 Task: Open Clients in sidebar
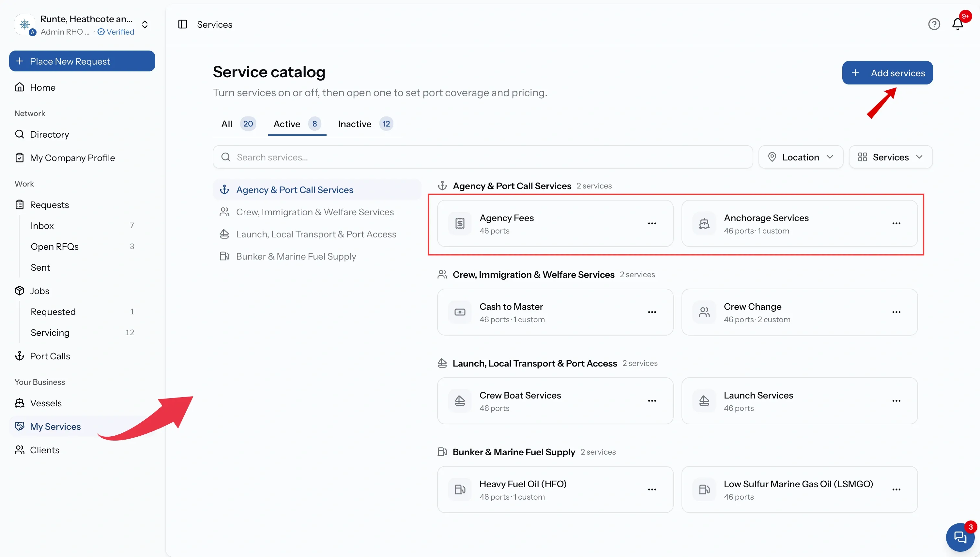point(82,450)
